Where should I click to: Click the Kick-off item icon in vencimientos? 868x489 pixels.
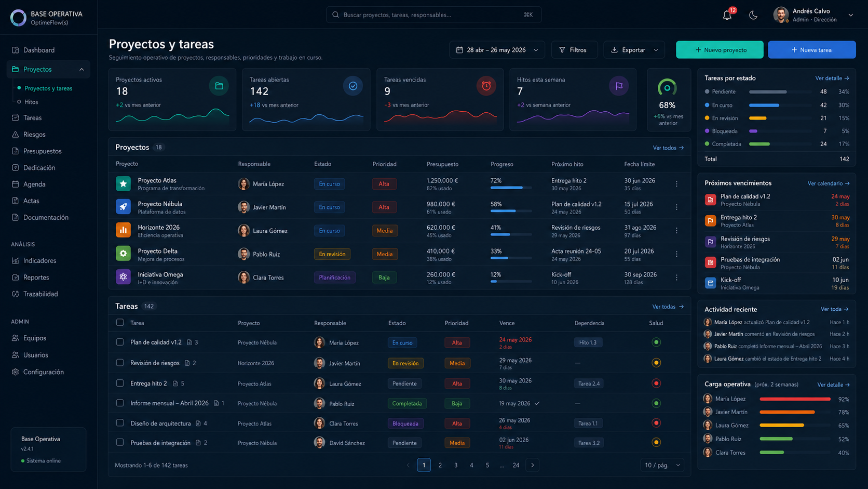pos(710,283)
